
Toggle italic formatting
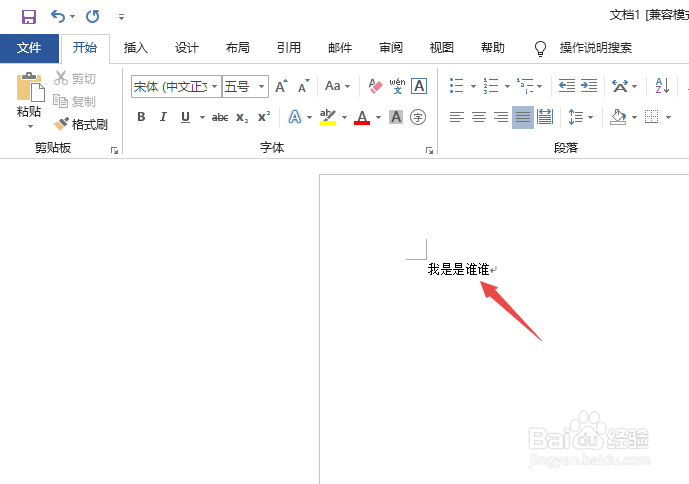pyautogui.click(x=163, y=117)
